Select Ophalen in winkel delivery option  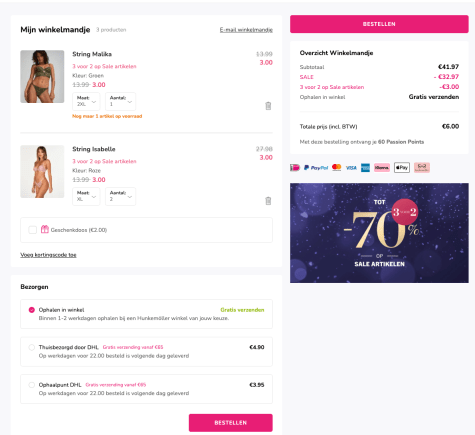32,310
